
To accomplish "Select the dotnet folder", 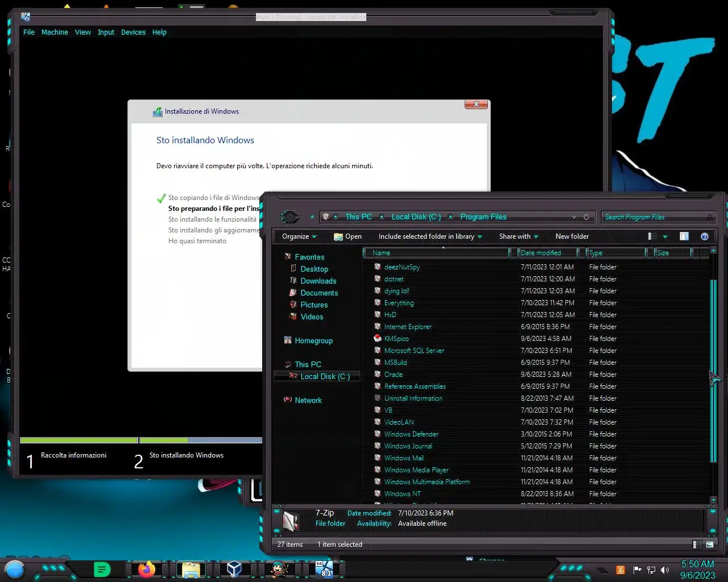I will [394, 279].
